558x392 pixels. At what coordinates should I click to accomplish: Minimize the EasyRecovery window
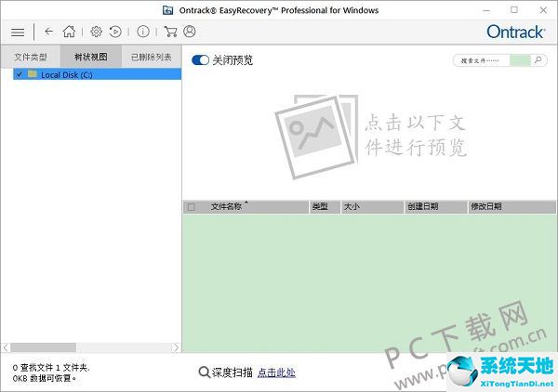(x=486, y=10)
